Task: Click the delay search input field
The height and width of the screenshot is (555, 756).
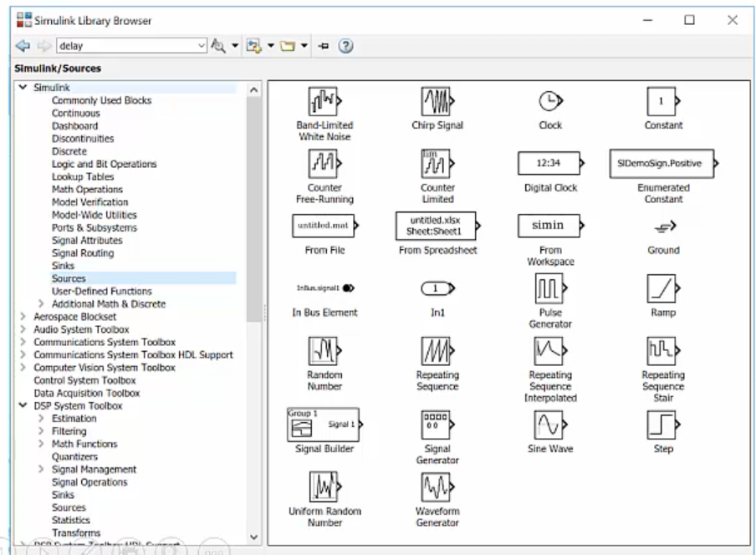Action: [x=127, y=46]
